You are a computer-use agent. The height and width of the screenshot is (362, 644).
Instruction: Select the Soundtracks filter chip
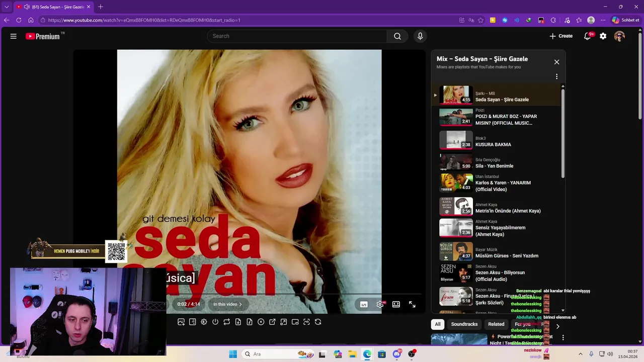click(x=464, y=324)
